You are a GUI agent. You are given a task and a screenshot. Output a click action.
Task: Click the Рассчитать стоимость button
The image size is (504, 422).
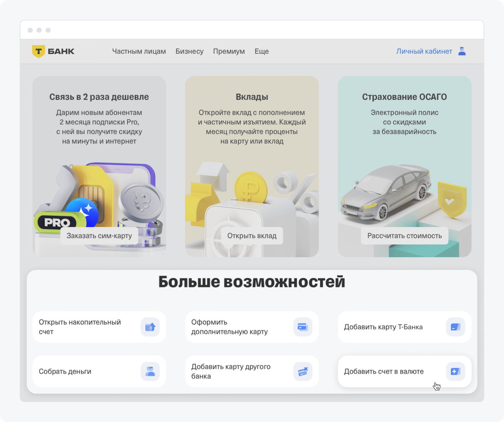pos(404,236)
